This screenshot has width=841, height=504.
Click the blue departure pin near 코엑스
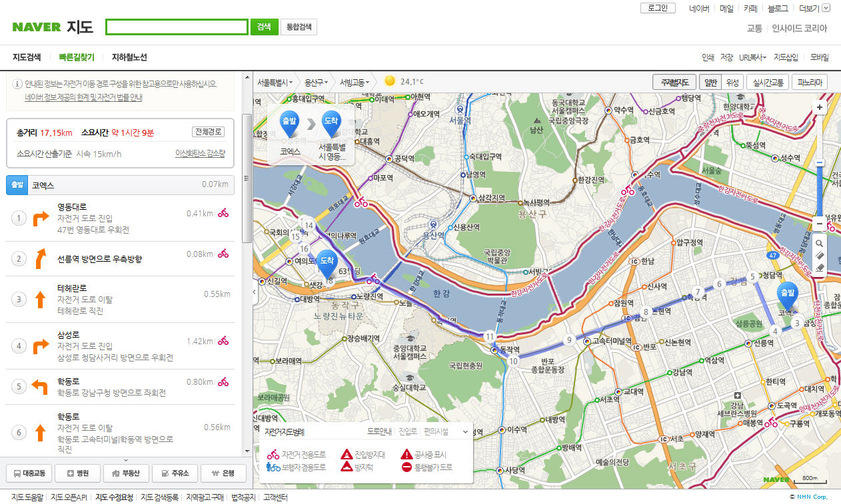[787, 296]
